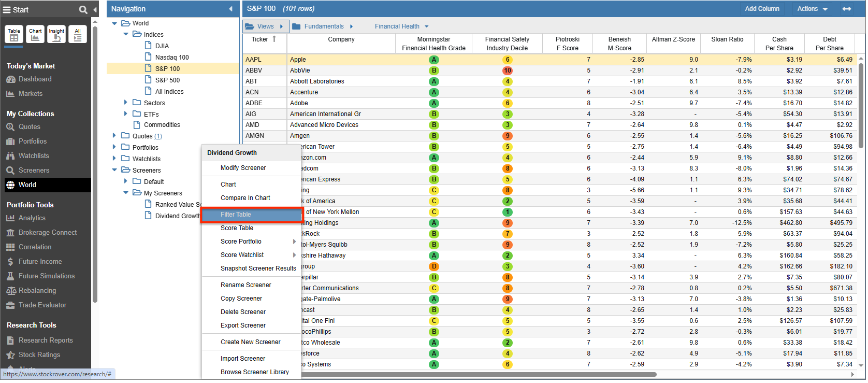Open Screeners in left sidebar

pyautogui.click(x=34, y=171)
